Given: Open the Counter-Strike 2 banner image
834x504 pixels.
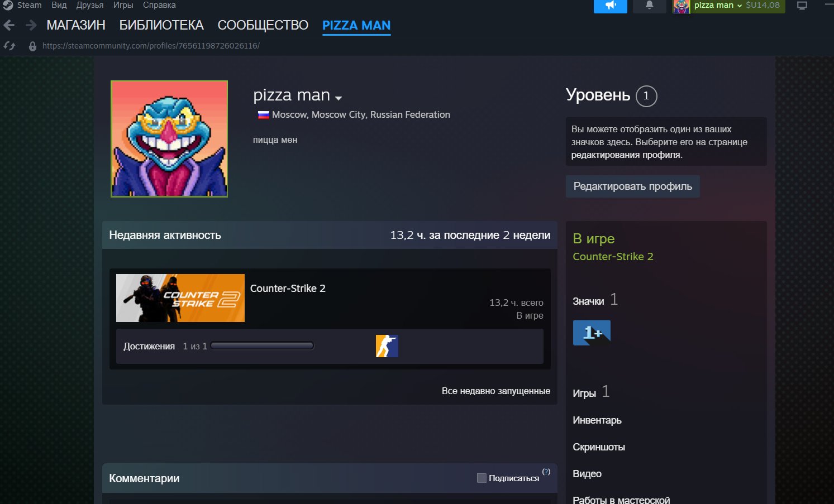Looking at the screenshot, I should [x=180, y=298].
